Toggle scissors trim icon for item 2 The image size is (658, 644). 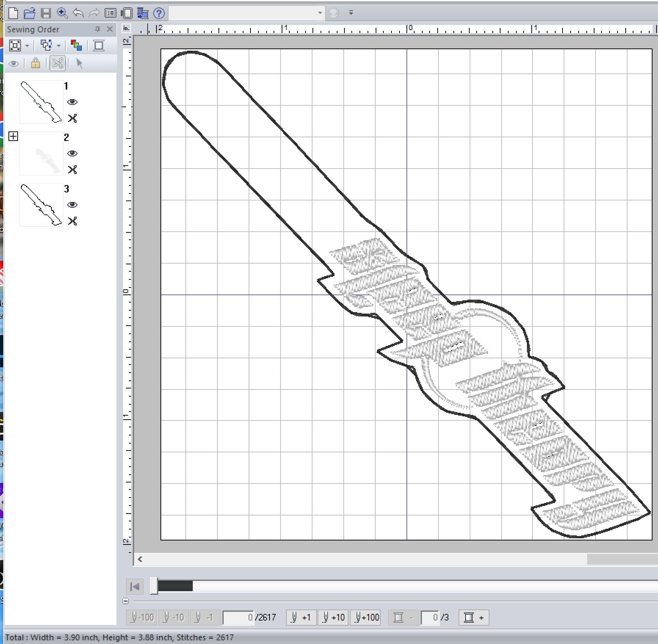click(x=72, y=170)
